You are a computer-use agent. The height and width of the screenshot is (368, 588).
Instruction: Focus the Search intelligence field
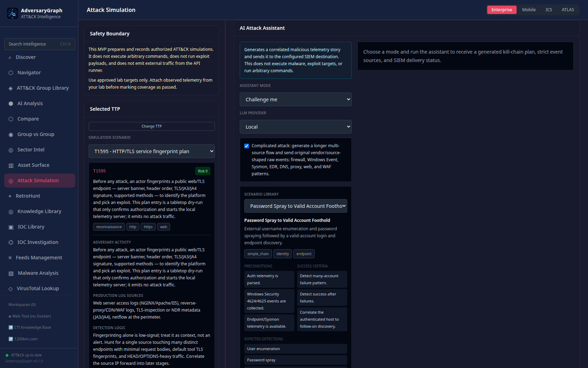pyautogui.click(x=40, y=44)
